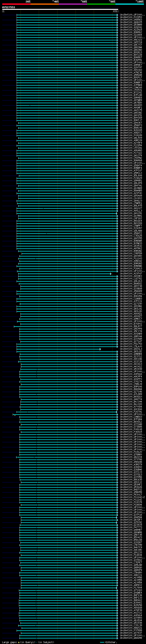Image resolution: width=146 pixels, height=644 pixels.
Task: Select hit label UniRef100_B6F134
Action: click(131, 595)
